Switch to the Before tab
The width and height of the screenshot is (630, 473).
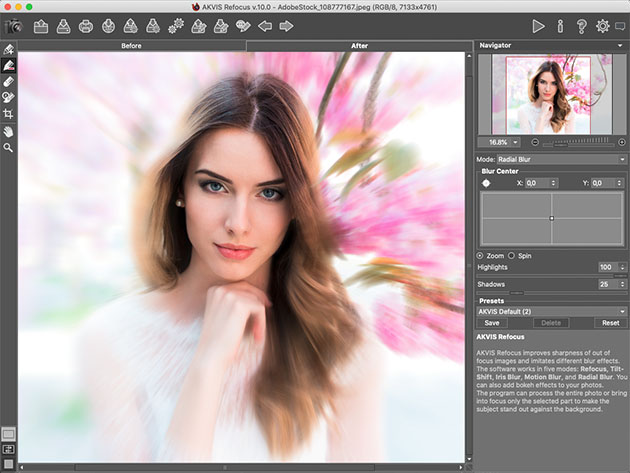click(x=131, y=46)
